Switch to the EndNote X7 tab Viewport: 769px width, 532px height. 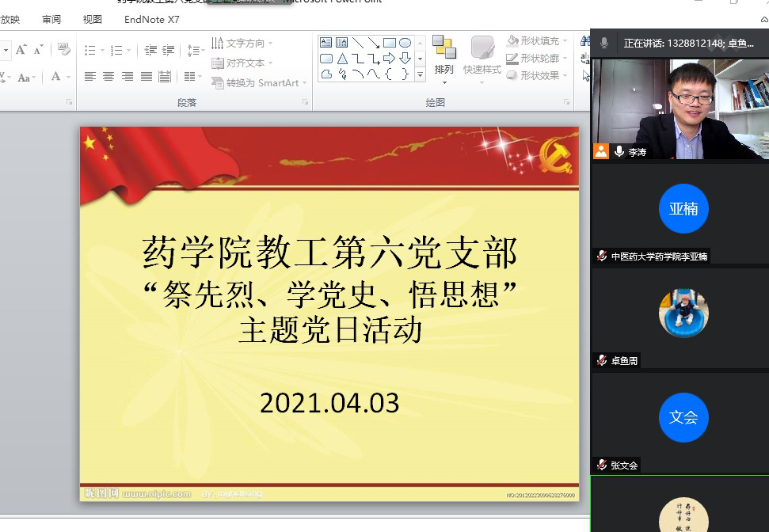[151, 20]
